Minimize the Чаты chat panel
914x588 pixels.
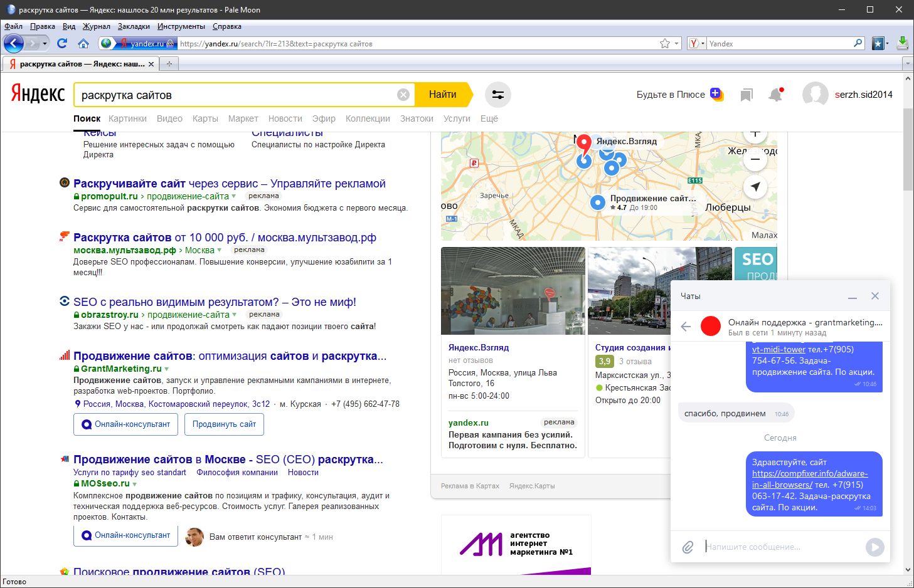click(x=853, y=297)
